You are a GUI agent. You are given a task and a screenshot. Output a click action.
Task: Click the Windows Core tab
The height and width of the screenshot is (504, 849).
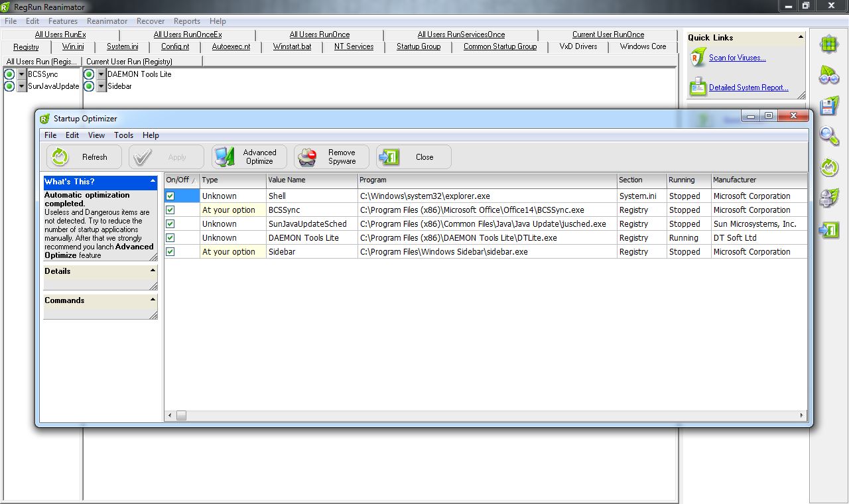(x=643, y=46)
